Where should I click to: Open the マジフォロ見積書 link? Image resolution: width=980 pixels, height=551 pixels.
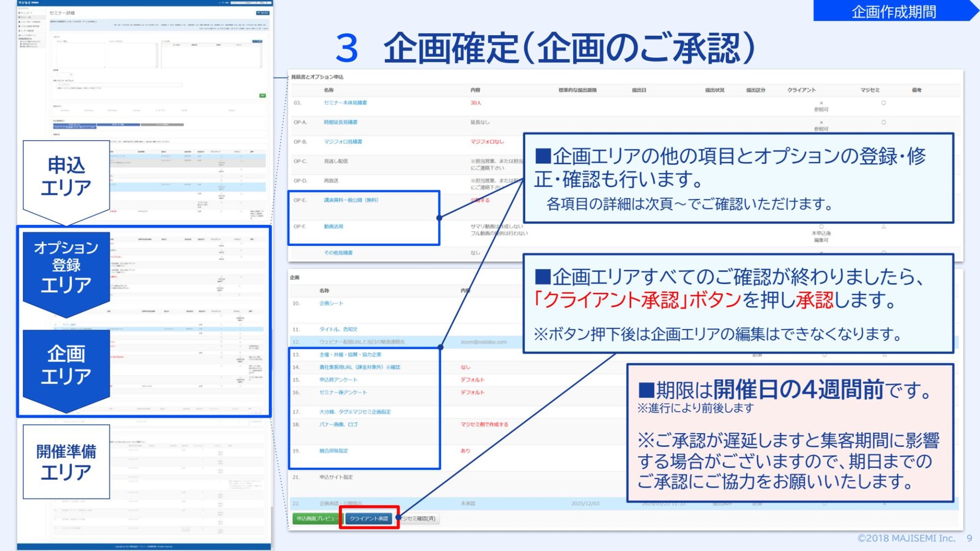pos(342,141)
